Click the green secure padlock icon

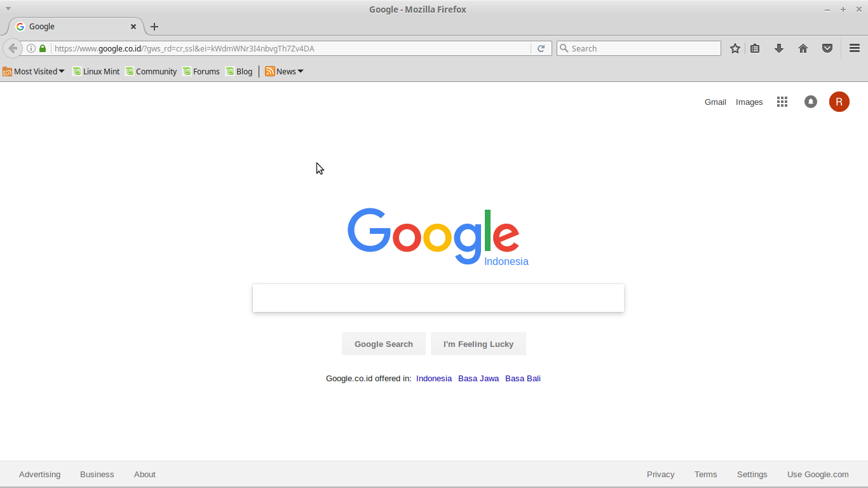[x=43, y=48]
